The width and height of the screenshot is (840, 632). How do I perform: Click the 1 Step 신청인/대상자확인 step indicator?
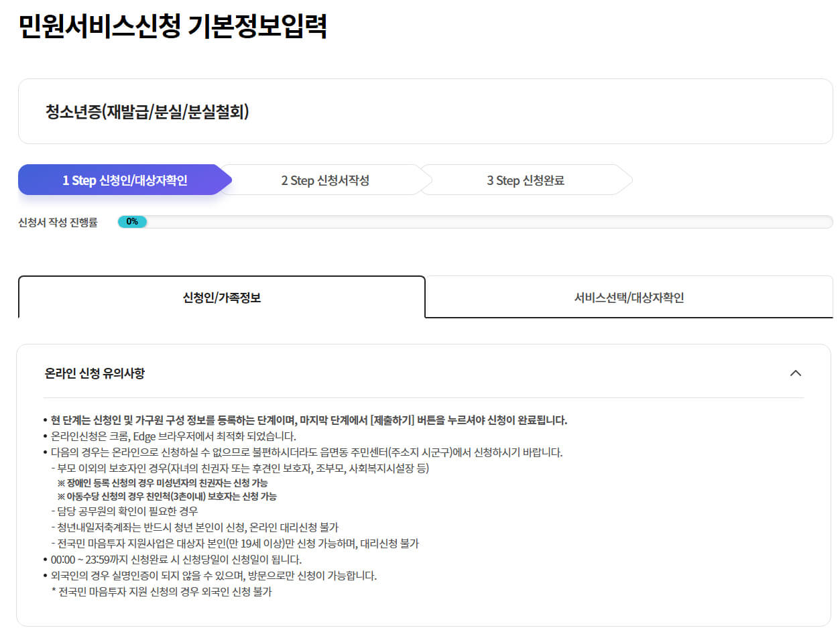tap(121, 180)
